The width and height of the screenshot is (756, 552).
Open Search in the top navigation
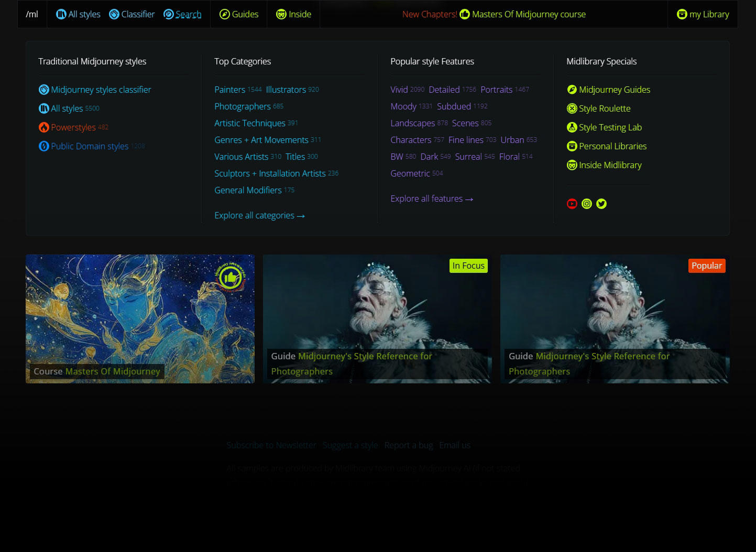182,14
